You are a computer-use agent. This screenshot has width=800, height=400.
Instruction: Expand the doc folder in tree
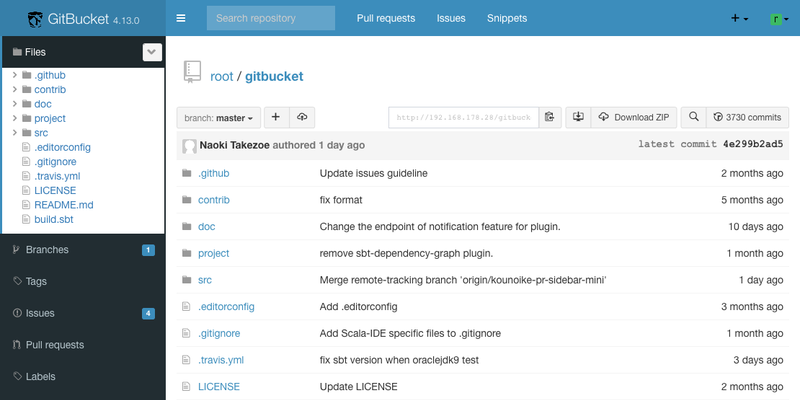[x=15, y=104]
